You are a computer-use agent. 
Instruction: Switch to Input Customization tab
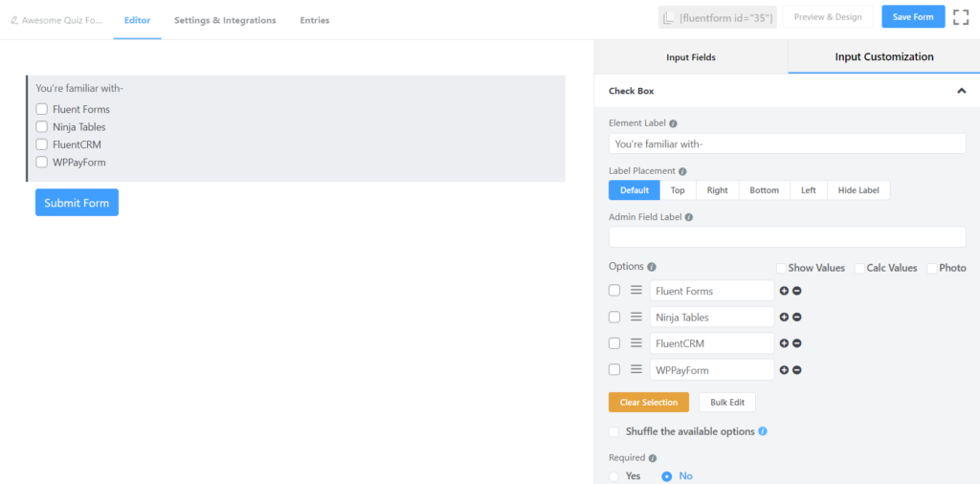click(883, 56)
